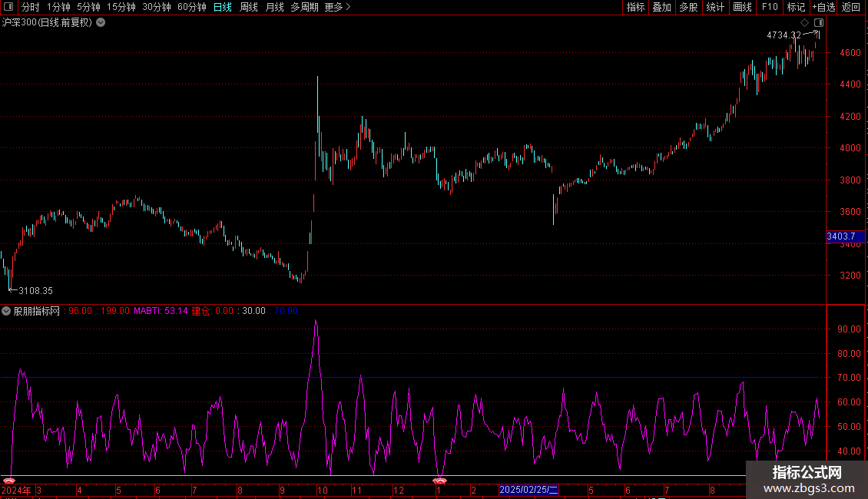868x499 pixels.
Task: Click the 标记 mark button
Action: (796, 7)
